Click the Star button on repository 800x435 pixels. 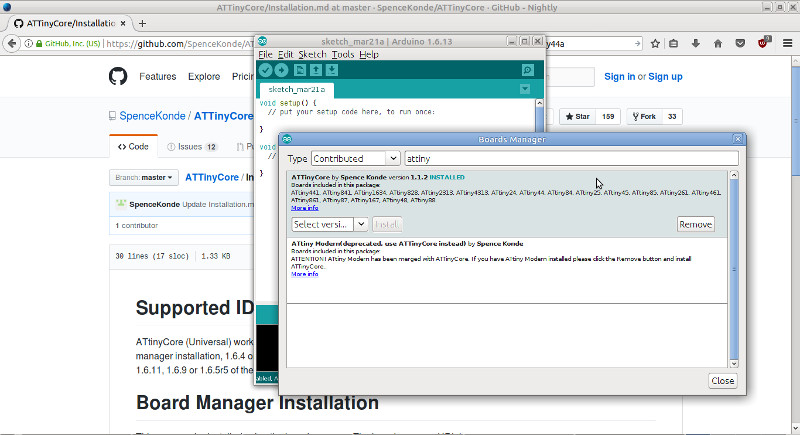coord(578,116)
